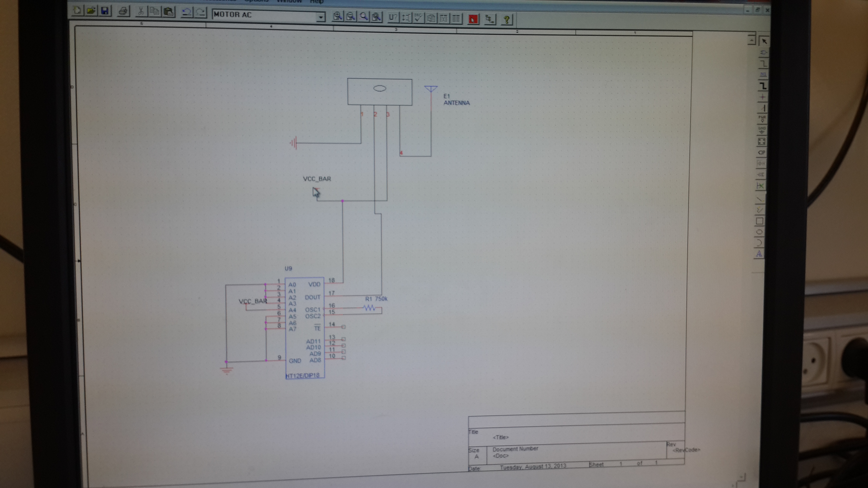Save the design with the floppy icon

[x=105, y=11]
